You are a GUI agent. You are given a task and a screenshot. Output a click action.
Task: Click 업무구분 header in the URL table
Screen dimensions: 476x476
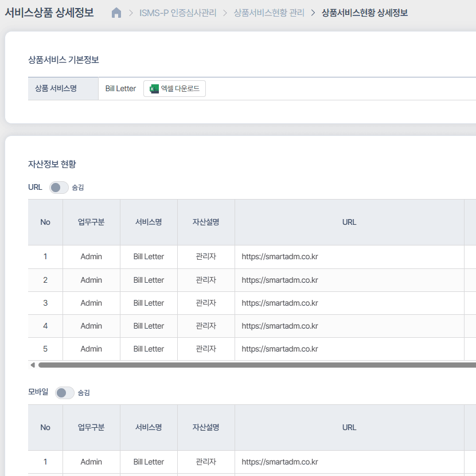tap(91, 223)
